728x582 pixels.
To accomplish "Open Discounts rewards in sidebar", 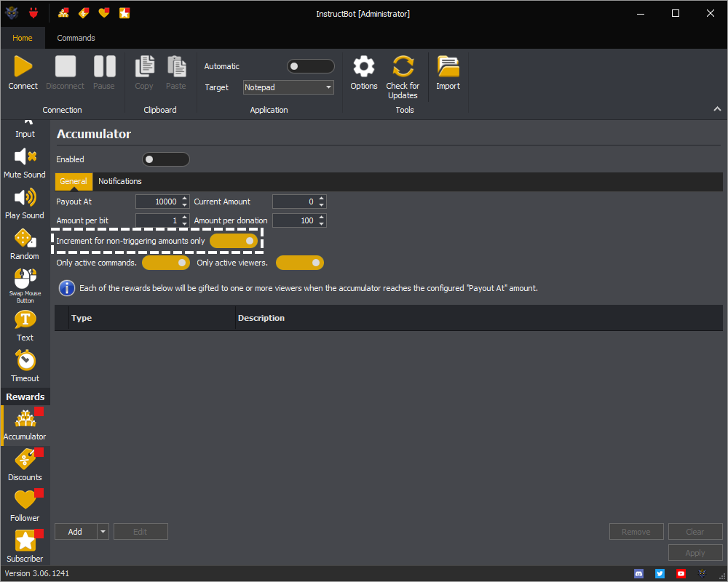I will (x=25, y=466).
